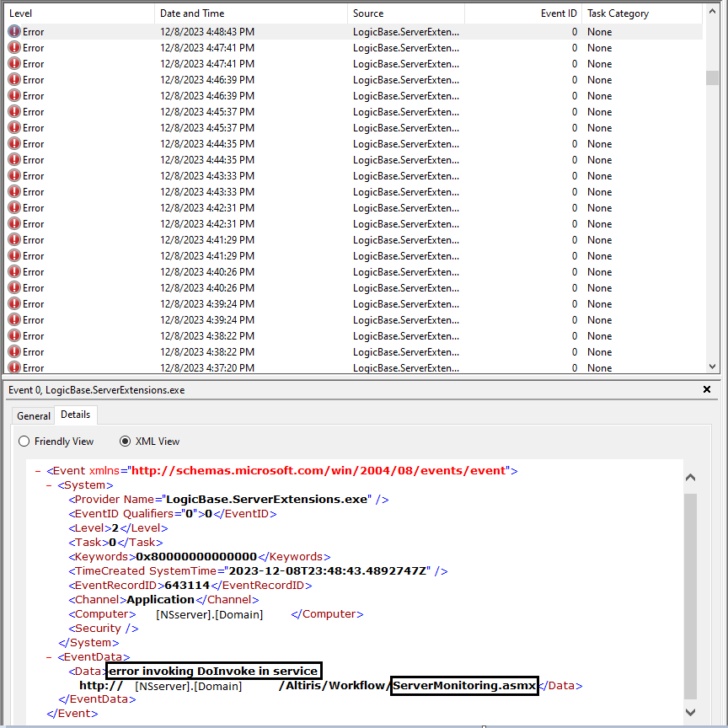Switch to the General tab
Screen dimensions: 728x728
(34, 416)
